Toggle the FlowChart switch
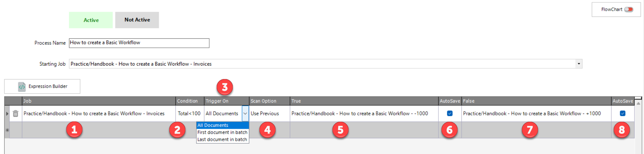644x154 pixels. point(628,9)
